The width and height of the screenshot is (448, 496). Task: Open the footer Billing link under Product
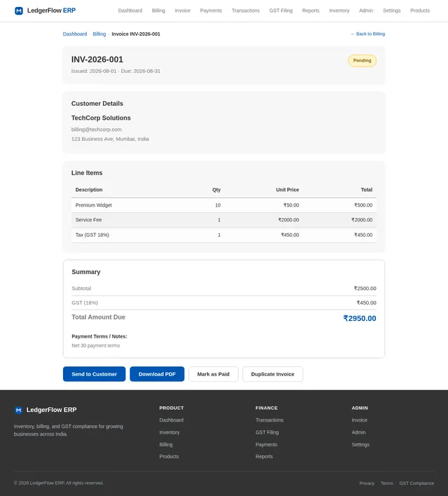tap(166, 445)
